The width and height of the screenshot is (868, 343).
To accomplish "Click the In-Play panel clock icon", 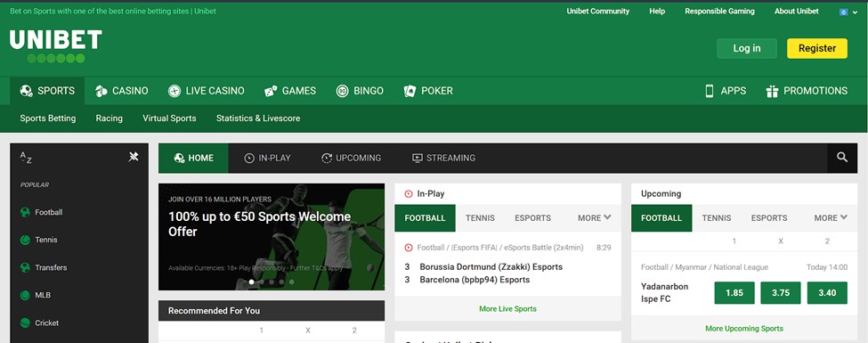I will tap(409, 194).
